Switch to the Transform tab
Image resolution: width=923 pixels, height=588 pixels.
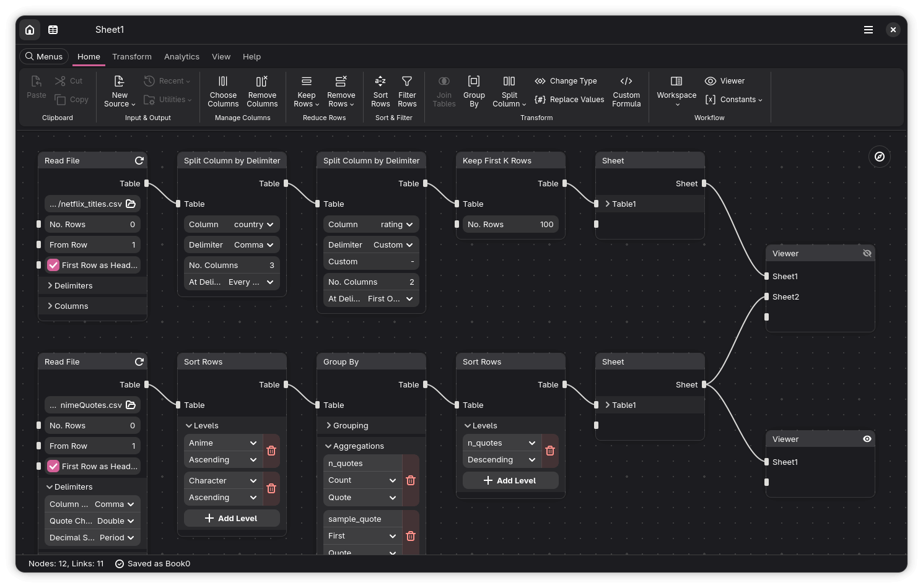tap(132, 56)
